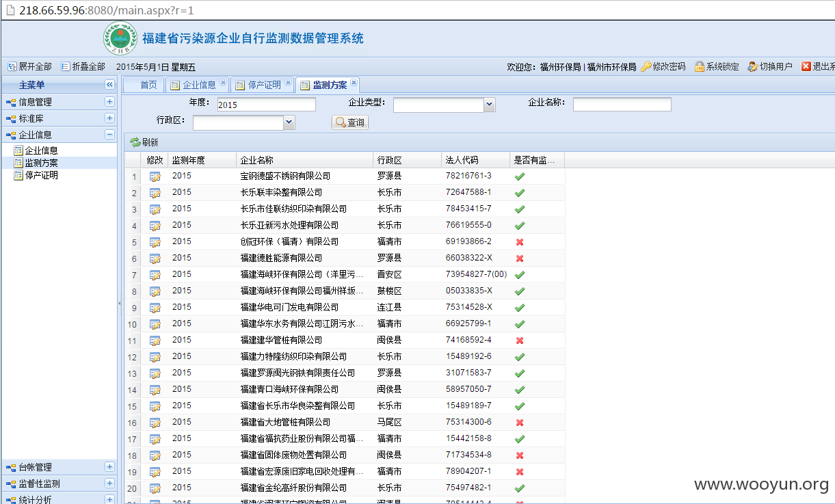Click the 修改密码 key icon
This screenshot has height=504, width=835.
646,66
